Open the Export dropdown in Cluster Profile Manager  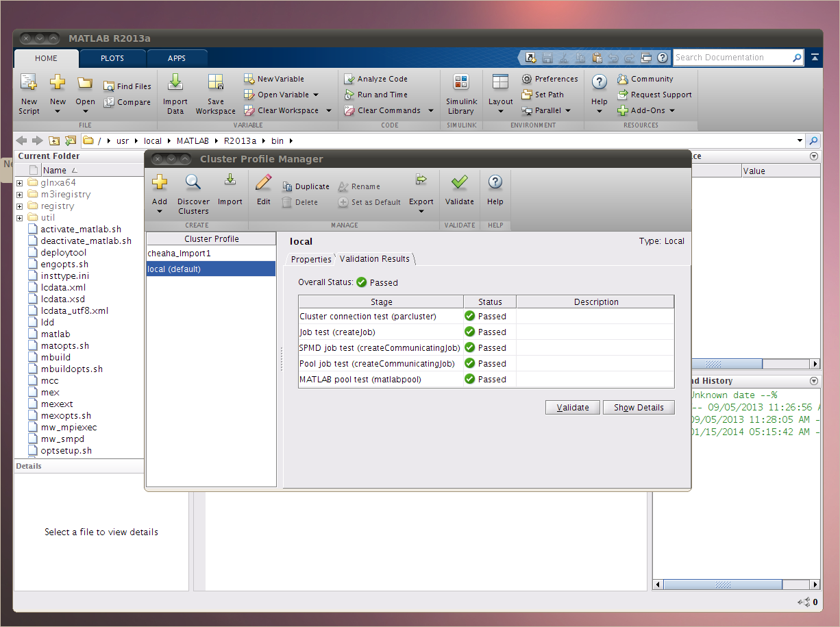pyautogui.click(x=421, y=210)
